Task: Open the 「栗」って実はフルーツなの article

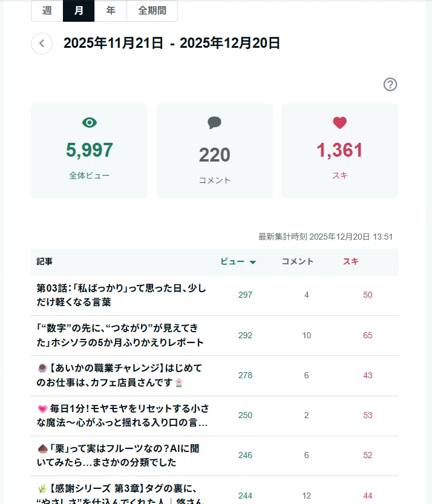Action: (x=119, y=455)
